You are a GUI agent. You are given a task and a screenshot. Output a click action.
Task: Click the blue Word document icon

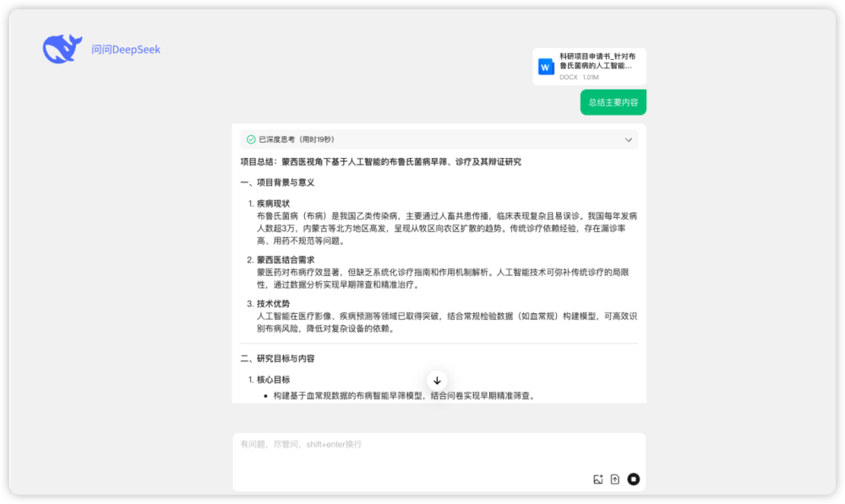point(546,67)
